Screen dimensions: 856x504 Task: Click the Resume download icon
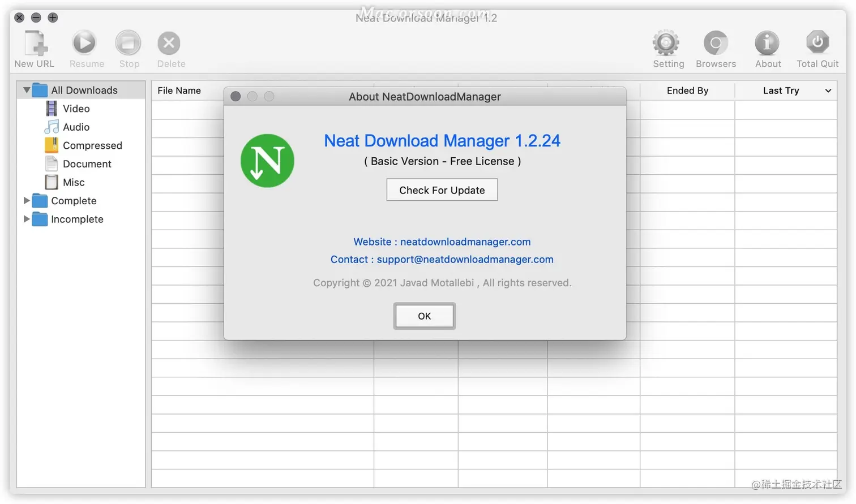pyautogui.click(x=84, y=43)
